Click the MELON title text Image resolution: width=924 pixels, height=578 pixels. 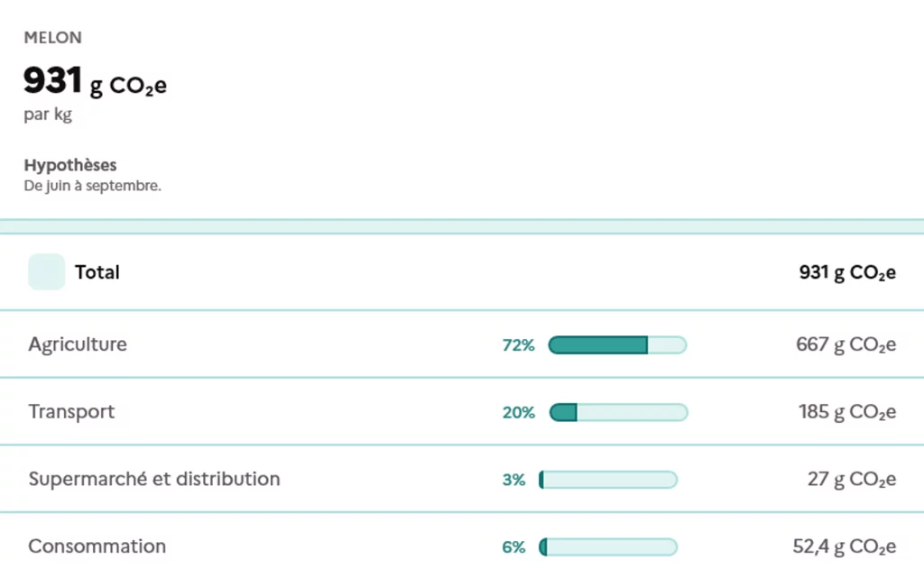coord(52,38)
